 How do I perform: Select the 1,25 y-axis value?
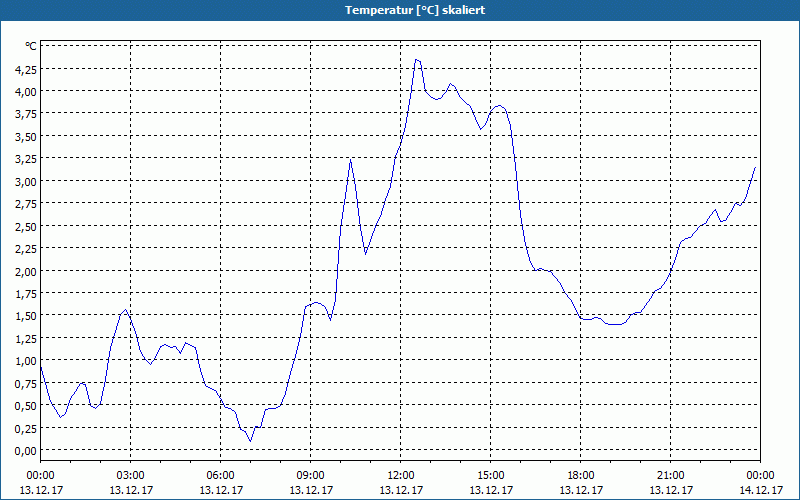pyautogui.click(x=27, y=338)
